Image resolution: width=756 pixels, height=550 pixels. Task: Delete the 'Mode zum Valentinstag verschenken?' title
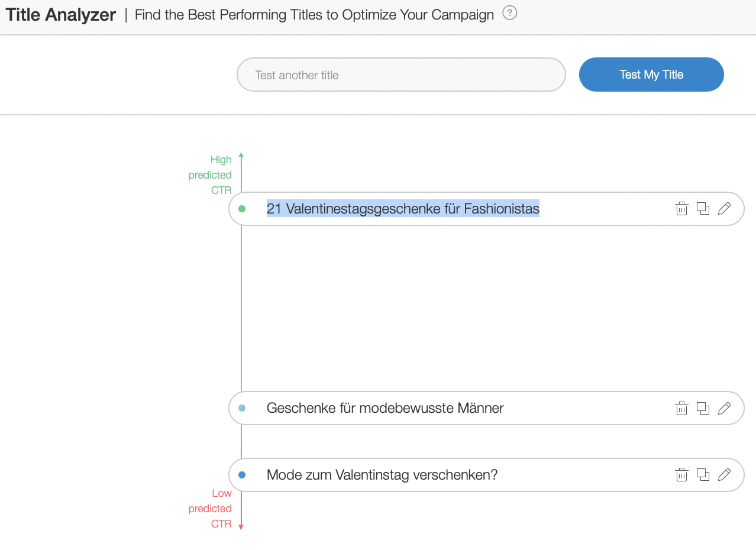tap(681, 475)
